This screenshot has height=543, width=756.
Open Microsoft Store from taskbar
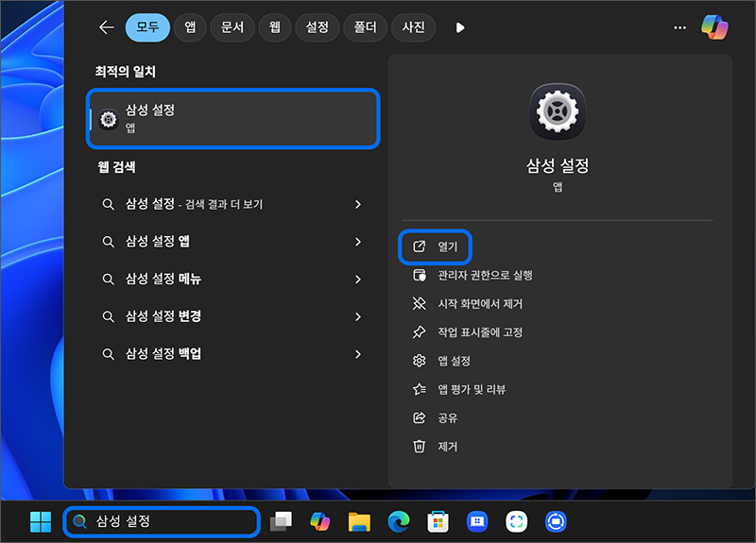(x=438, y=522)
